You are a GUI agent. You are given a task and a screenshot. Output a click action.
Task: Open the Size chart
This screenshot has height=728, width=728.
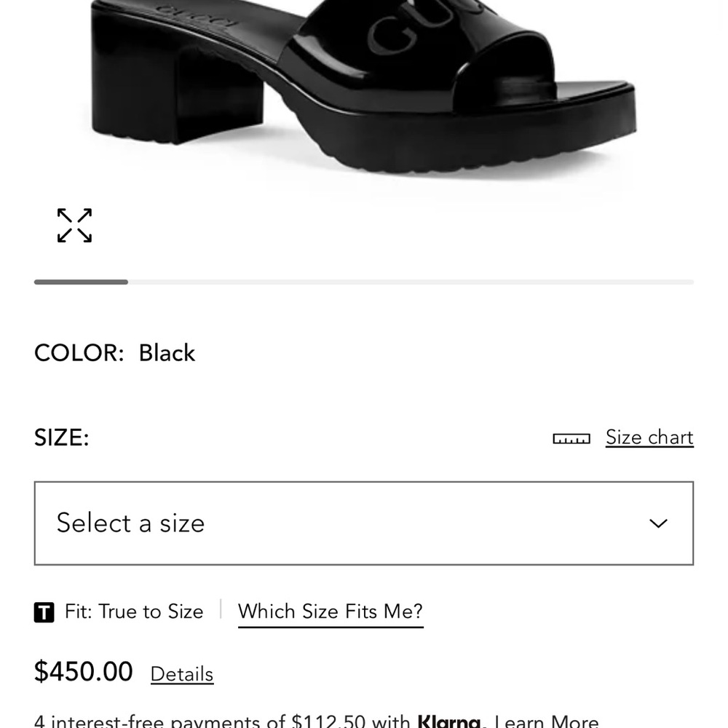click(649, 438)
